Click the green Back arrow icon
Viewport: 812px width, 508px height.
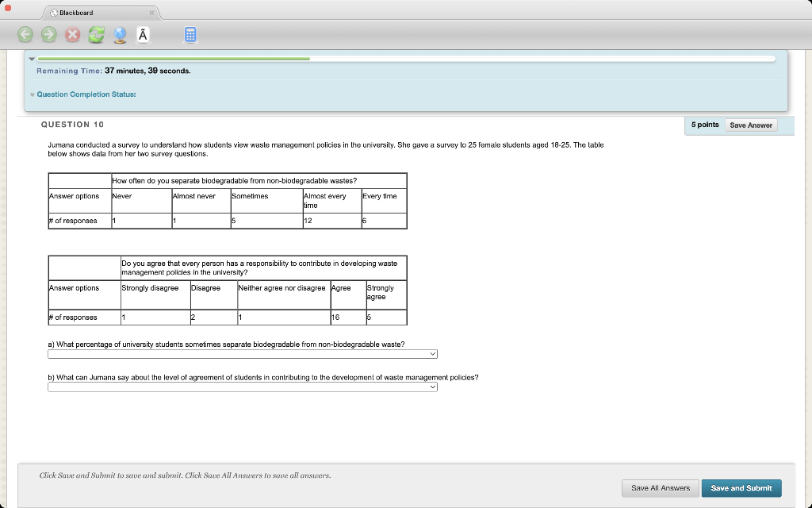(25, 35)
